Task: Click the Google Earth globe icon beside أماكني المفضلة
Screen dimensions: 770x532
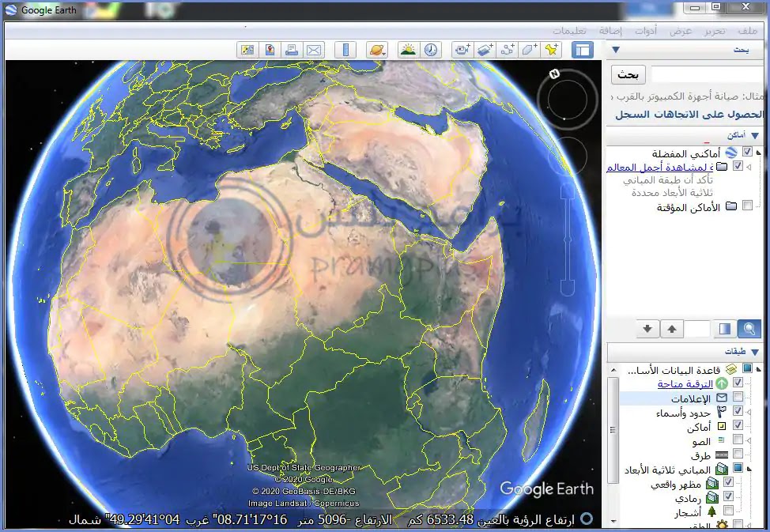Action: coord(731,153)
